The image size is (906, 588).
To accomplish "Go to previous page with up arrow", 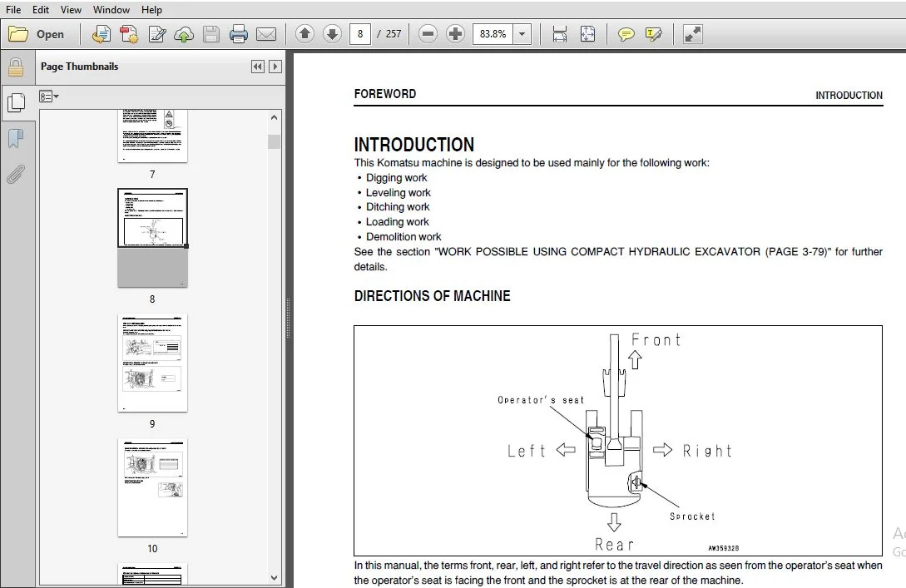I will 304,34.
